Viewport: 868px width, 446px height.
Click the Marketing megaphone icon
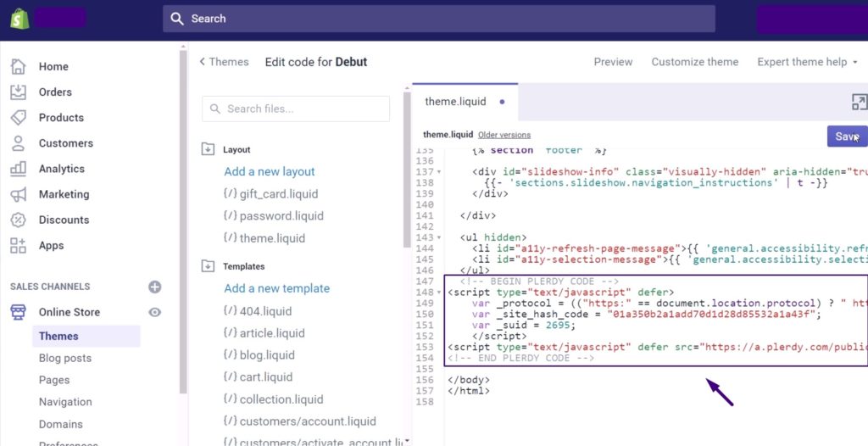(x=19, y=194)
